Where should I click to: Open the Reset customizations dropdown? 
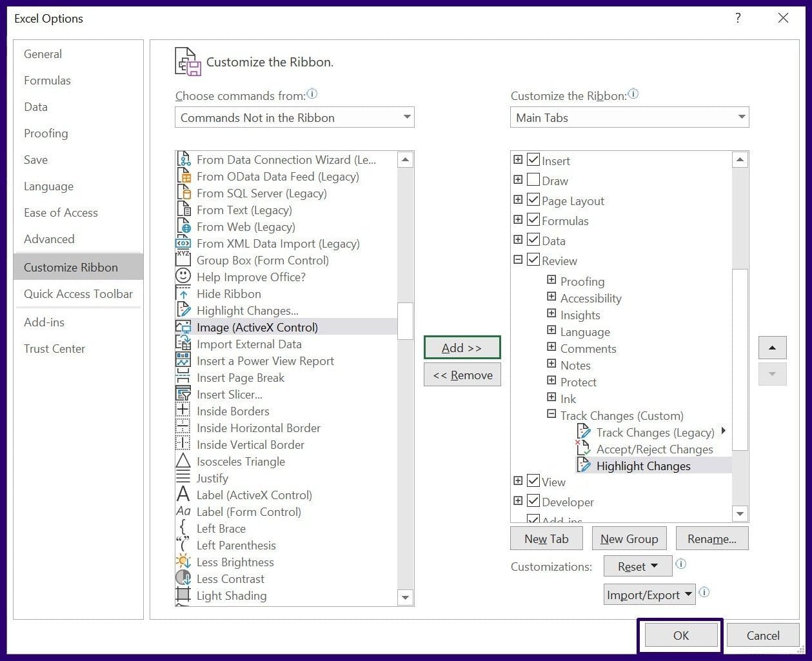click(x=638, y=566)
